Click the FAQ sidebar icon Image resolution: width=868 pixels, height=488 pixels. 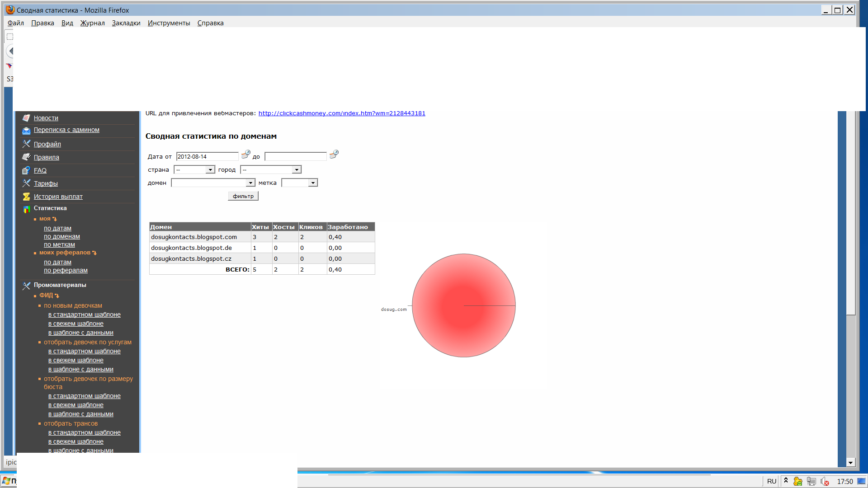(x=26, y=170)
